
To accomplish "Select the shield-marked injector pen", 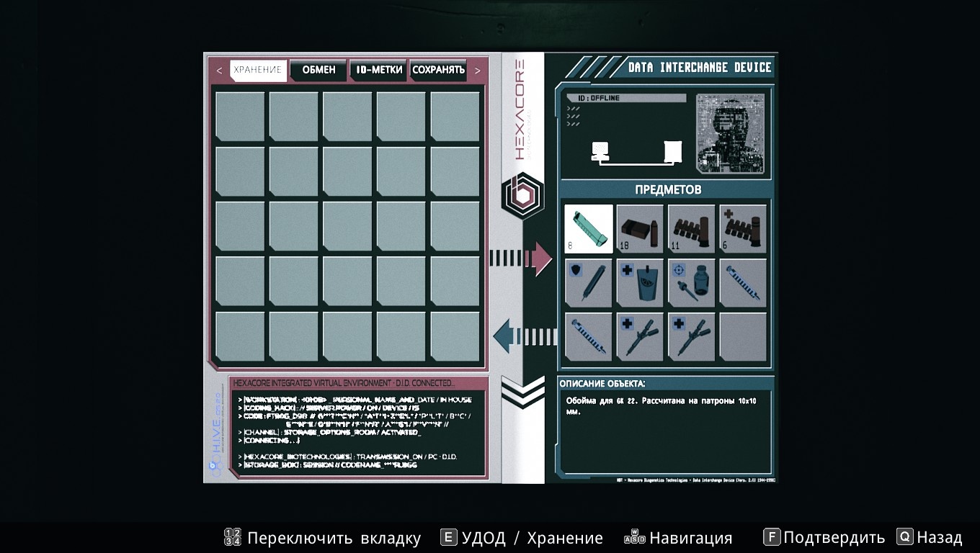I will [589, 283].
